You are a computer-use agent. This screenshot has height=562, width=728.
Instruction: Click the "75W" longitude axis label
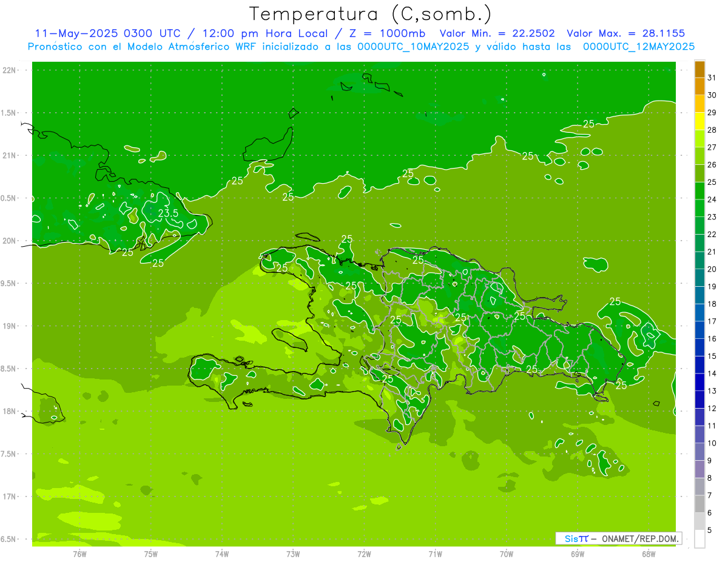pos(151,554)
